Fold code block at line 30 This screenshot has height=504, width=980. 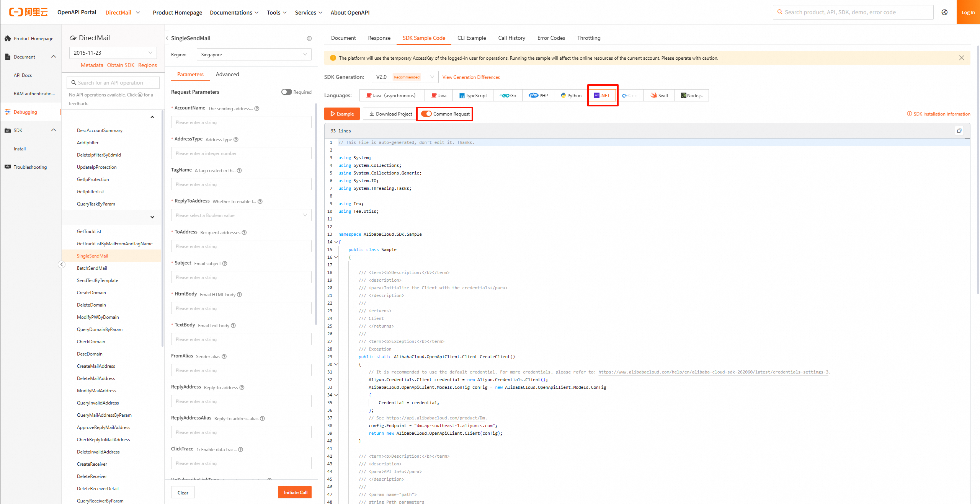click(336, 364)
